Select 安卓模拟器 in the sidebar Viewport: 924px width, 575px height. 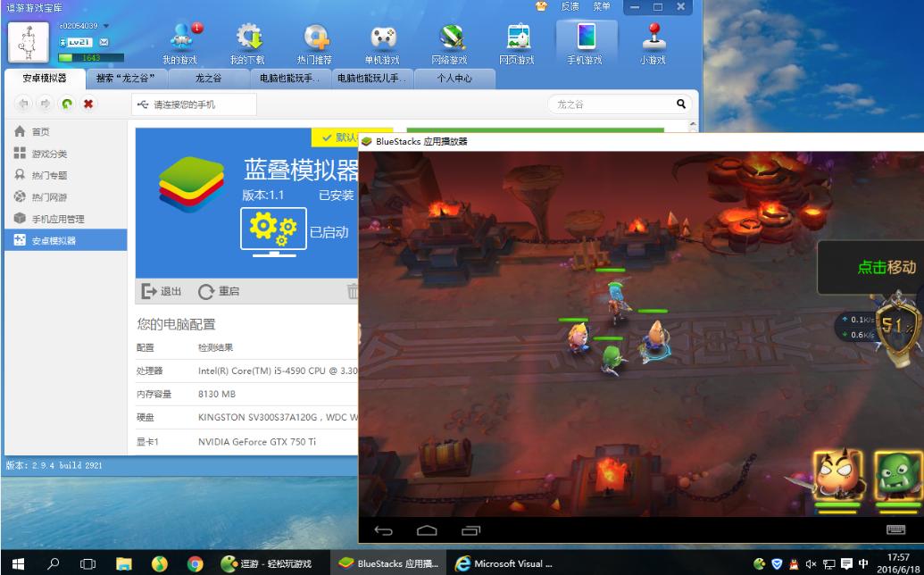coord(65,240)
